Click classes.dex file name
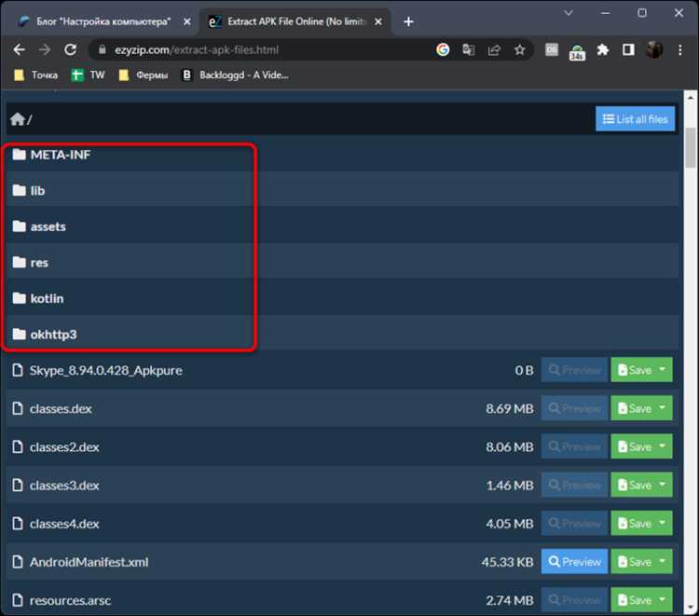The height and width of the screenshot is (616, 699). click(x=61, y=409)
